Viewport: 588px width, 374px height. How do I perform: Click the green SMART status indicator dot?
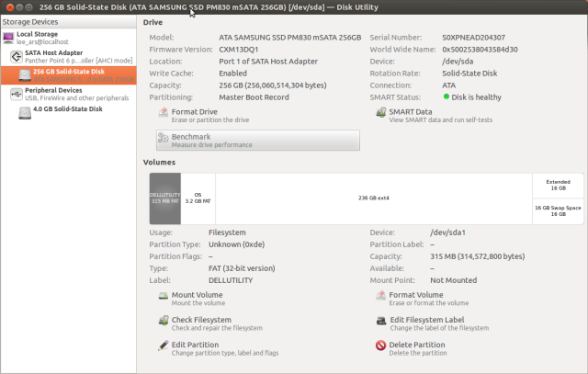click(447, 96)
